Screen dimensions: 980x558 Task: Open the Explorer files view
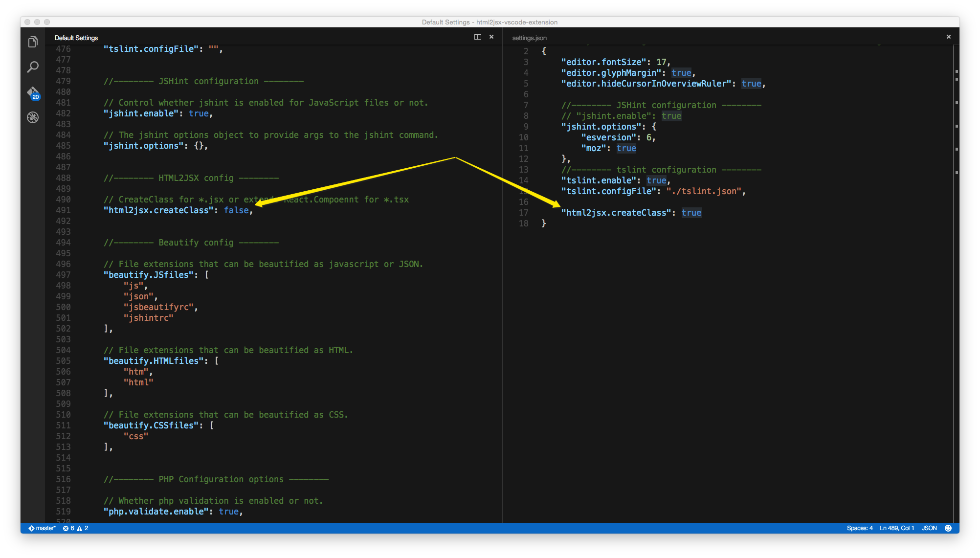pos(33,43)
